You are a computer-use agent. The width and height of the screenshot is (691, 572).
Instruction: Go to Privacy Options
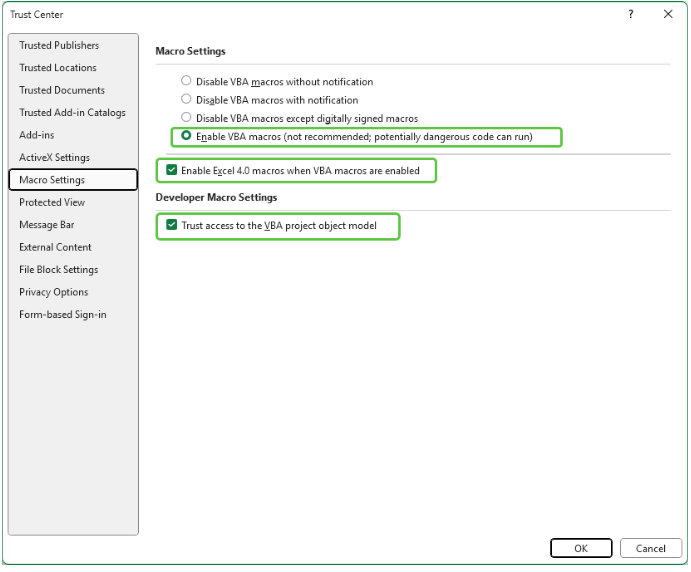(53, 292)
